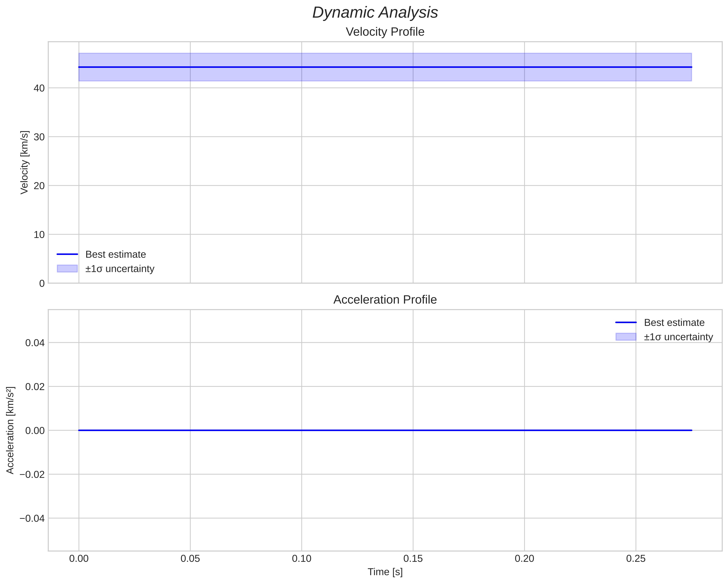Click the velocity legend blue line sample
Screen dimensions: 728x583
(x=67, y=254)
